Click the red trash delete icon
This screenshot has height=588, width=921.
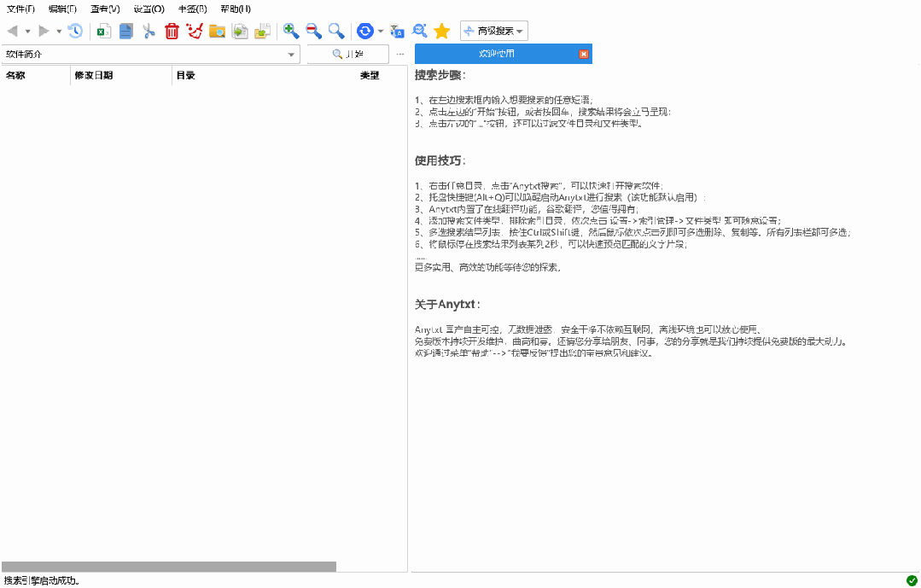[172, 31]
